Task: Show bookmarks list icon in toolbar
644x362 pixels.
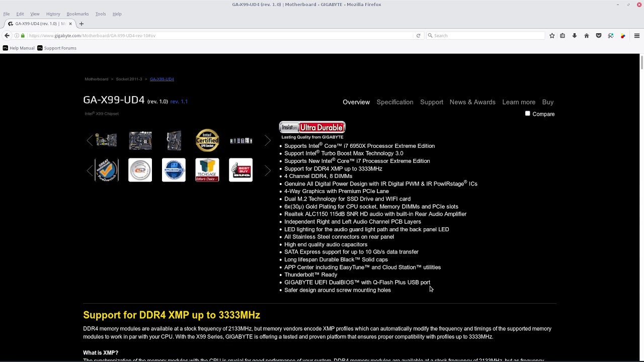Action: [x=562, y=36]
